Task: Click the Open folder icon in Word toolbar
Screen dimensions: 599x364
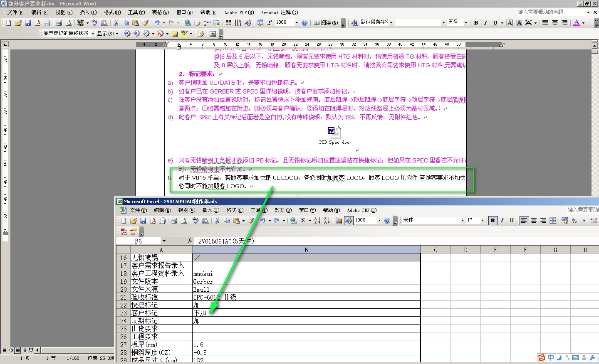Action: pos(18,23)
